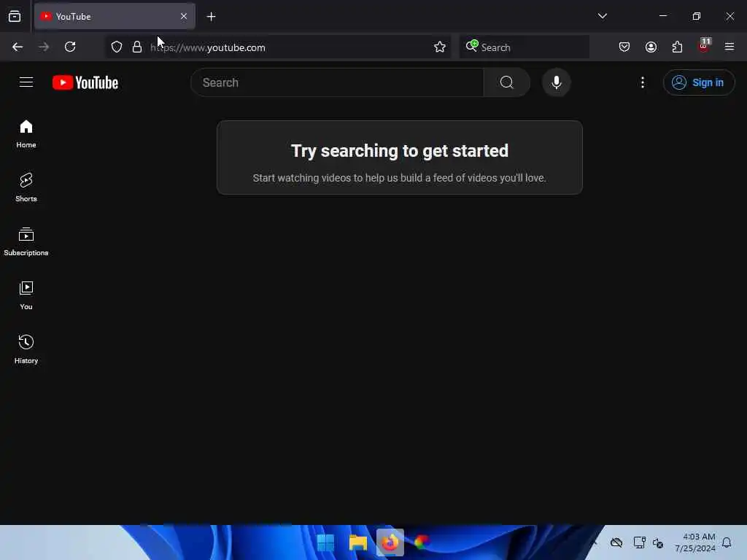The image size is (747, 560).
Task: Open YouTube settings three-dot menu
Action: point(642,82)
